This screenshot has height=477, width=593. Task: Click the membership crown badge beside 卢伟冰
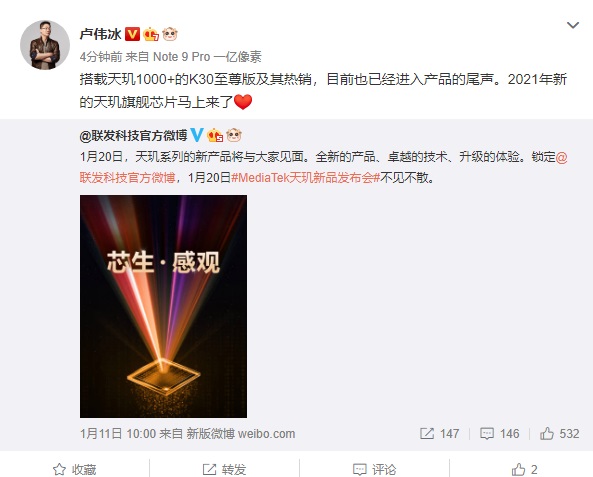click(x=151, y=34)
